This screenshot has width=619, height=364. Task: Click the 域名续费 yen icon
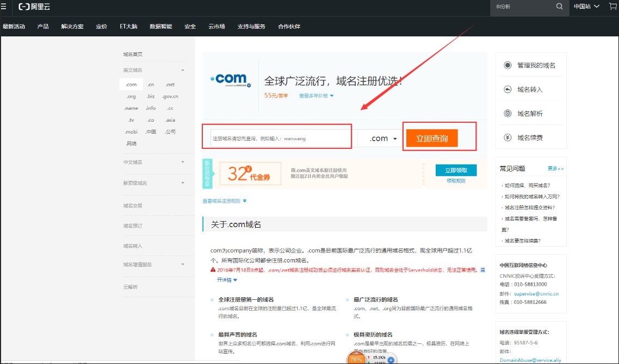507,137
